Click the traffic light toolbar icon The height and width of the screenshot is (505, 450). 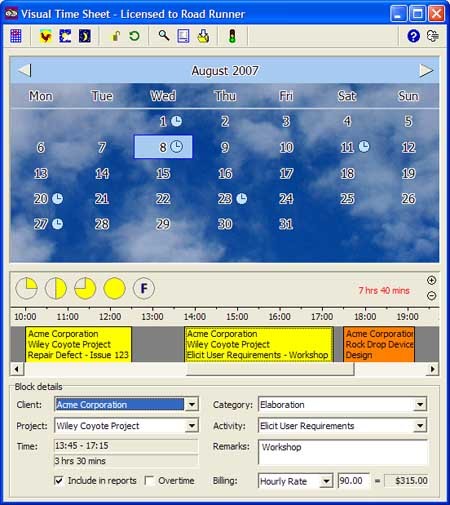pyautogui.click(x=232, y=36)
